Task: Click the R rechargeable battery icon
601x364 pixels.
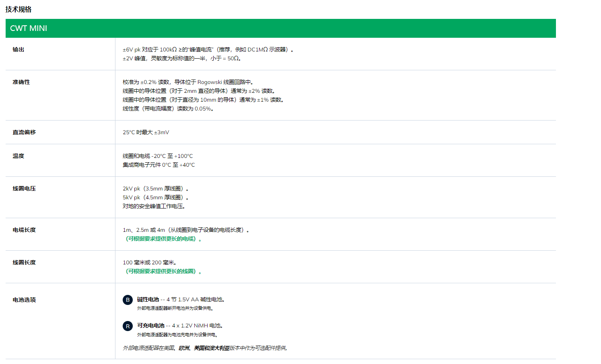Action: (128, 326)
